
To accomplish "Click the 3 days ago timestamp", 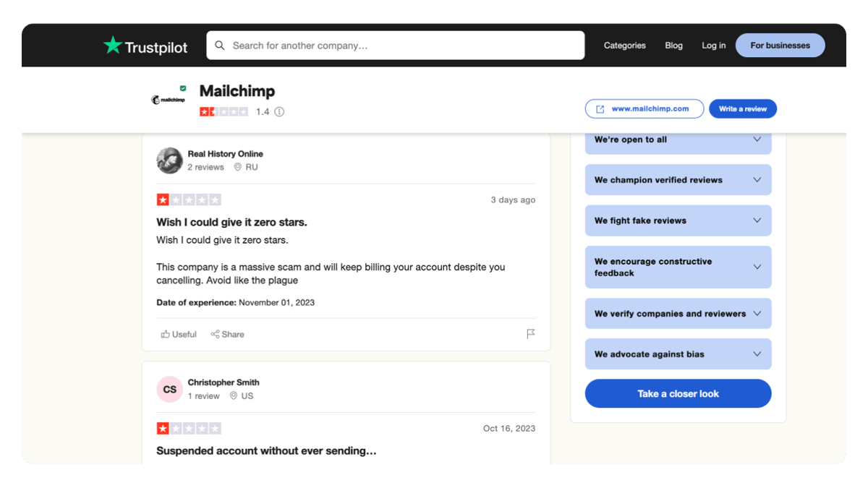I will pyautogui.click(x=513, y=200).
